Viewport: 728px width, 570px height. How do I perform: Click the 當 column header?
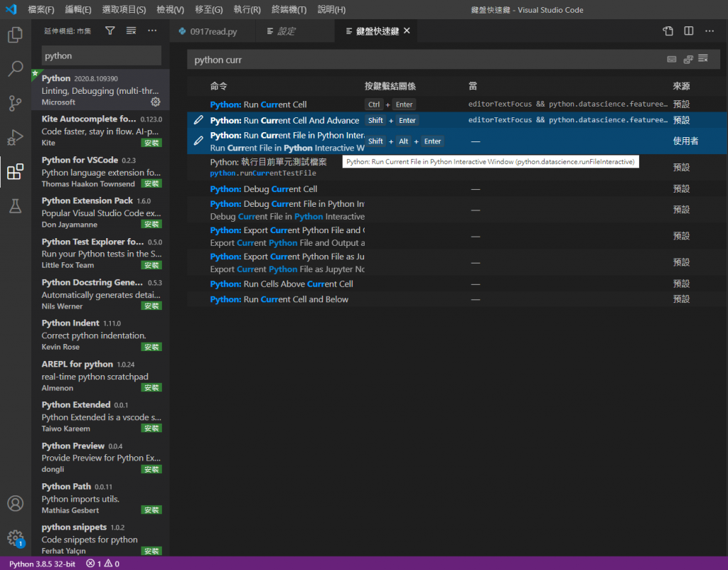(473, 86)
